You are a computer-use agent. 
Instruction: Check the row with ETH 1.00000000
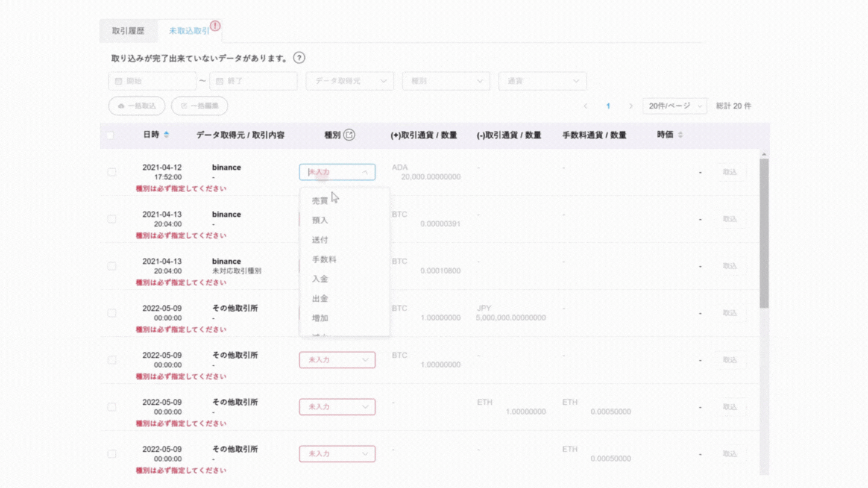point(112,407)
